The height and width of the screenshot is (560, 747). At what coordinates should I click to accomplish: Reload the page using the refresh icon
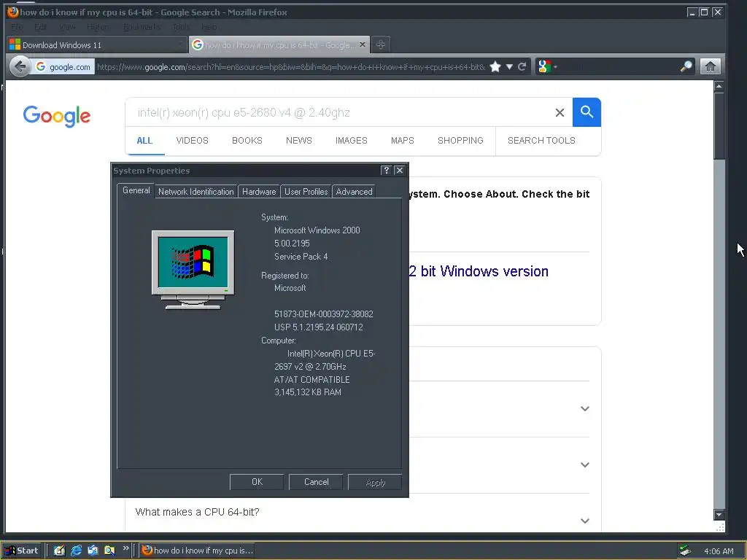[x=522, y=66]
